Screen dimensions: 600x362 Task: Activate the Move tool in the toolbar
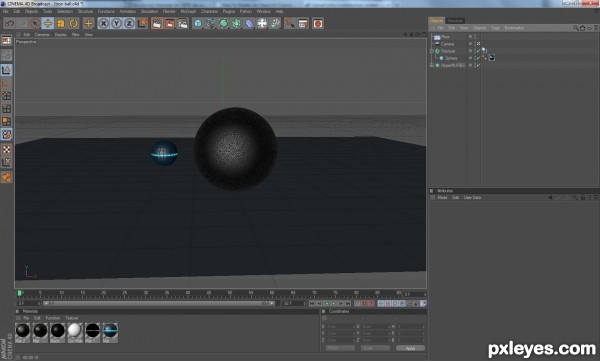(x=48, y=24)
